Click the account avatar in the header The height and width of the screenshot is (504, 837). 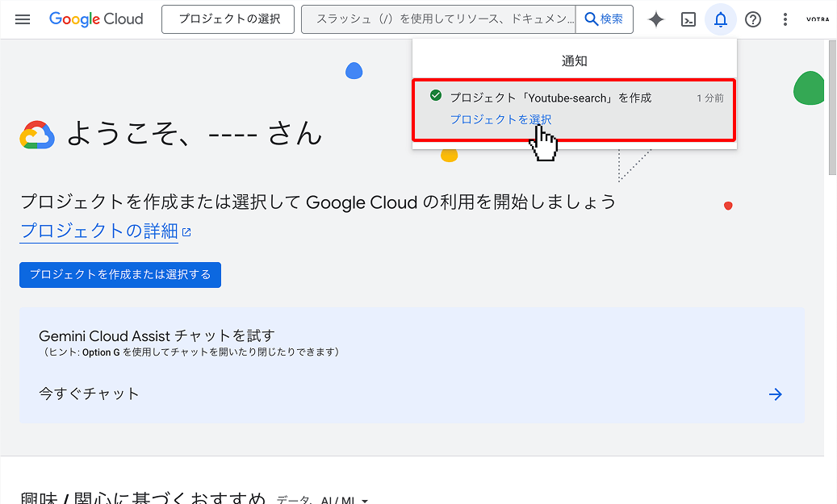[818, 19]
